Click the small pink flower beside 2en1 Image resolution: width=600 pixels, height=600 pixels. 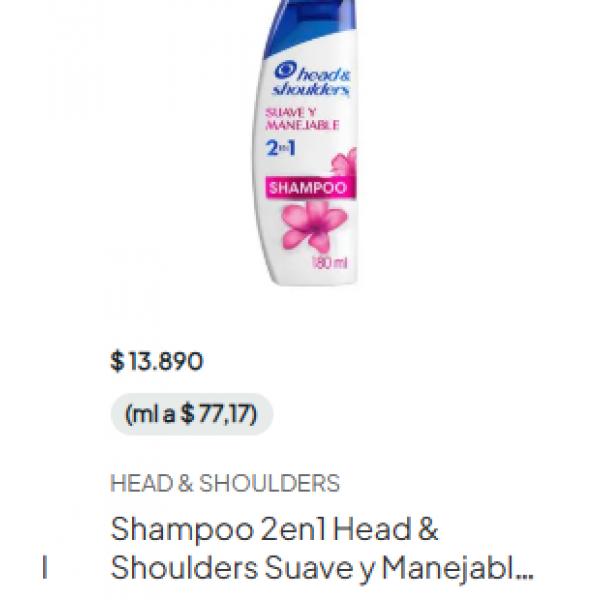point(344,161)
